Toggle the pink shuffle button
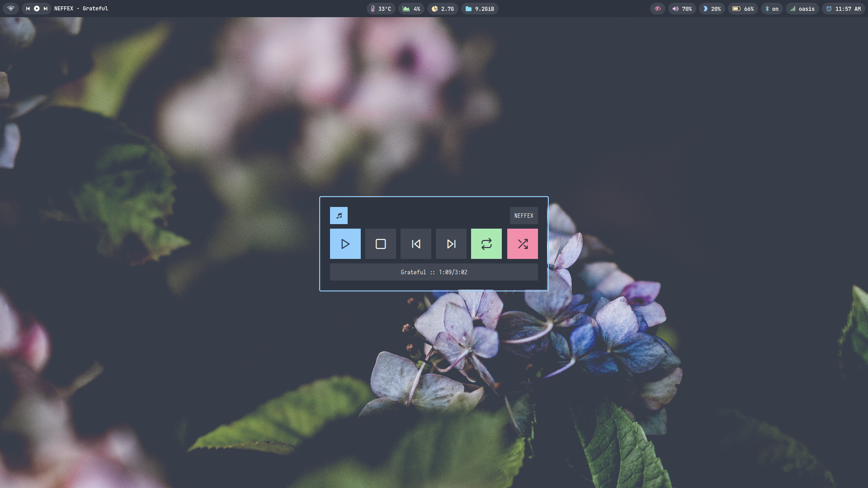 pos(522,244)
